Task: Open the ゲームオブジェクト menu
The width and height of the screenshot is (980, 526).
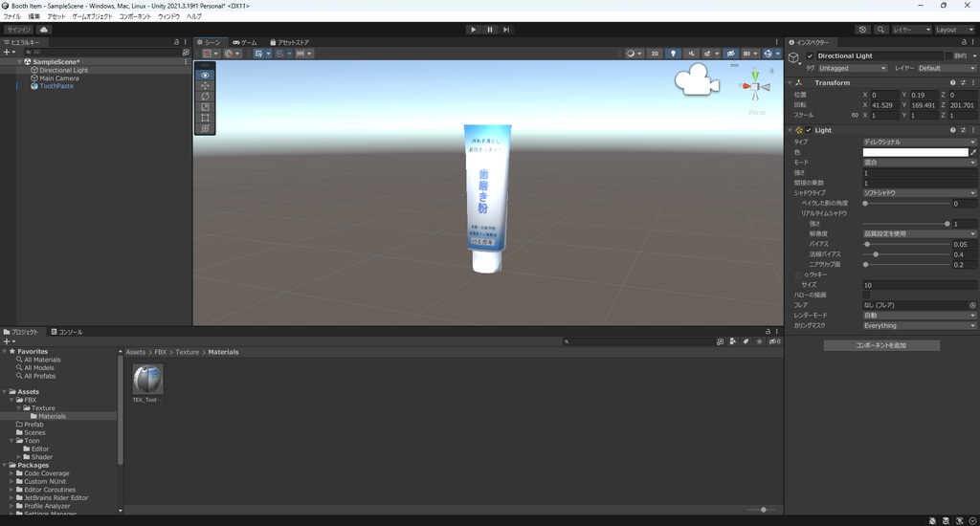Action: tap(93, 16)
